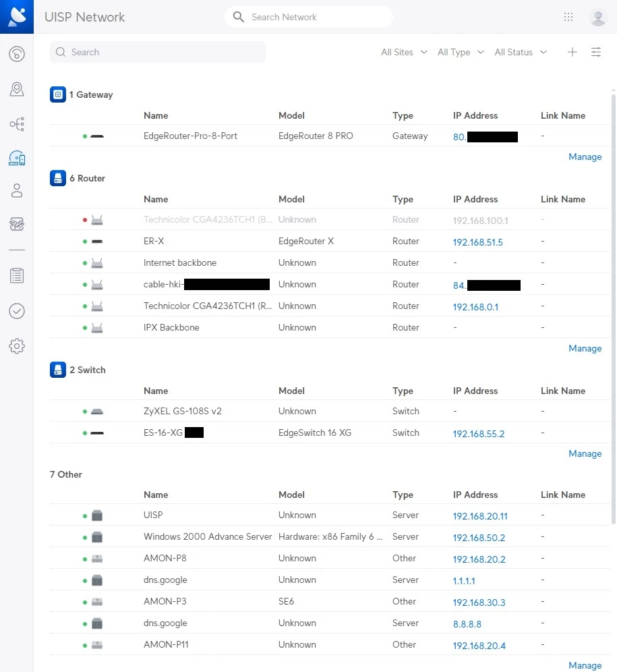Viewport: 617px width, 672px height.
Task: Open the traffic sidebar icon
Action: (17, 224)
